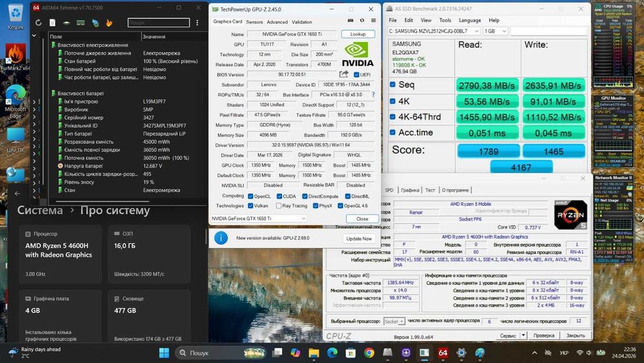Open Google Chrome from the taskbar

pos(369,353)
